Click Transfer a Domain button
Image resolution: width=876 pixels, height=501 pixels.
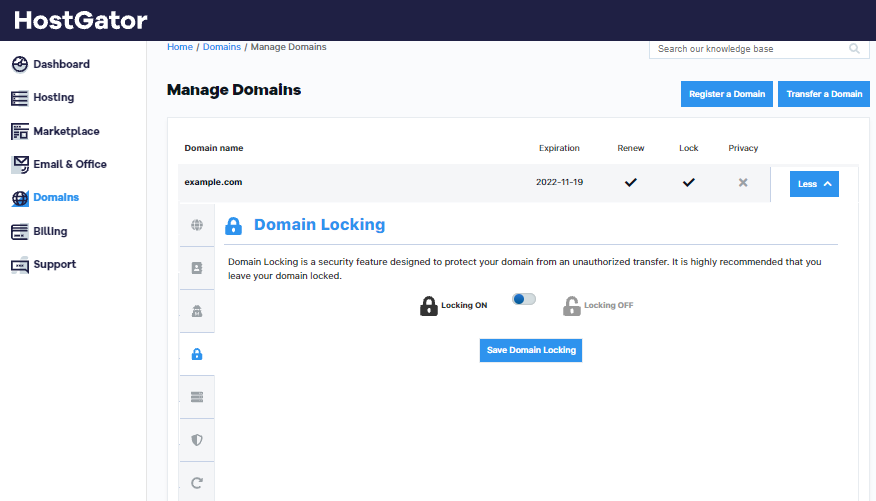click(x=824, y=94)
